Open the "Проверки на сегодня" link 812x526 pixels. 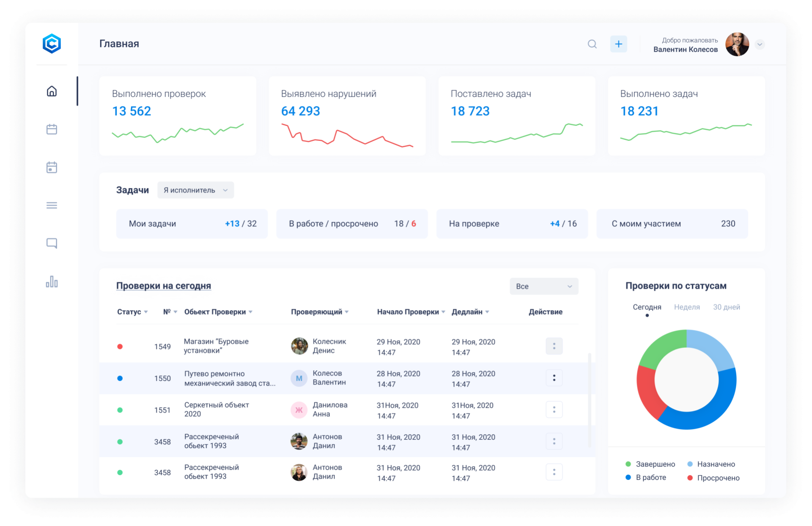[163, 286]
